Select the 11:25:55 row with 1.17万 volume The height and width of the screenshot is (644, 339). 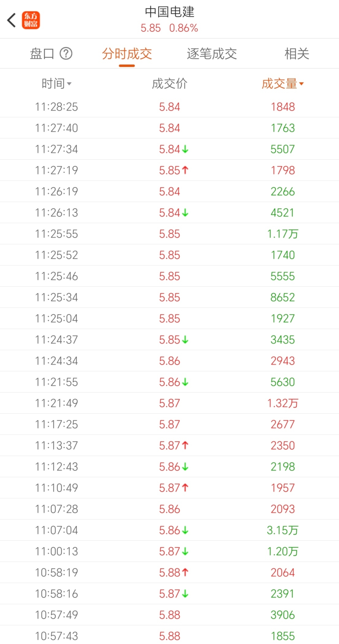point(169,234)
